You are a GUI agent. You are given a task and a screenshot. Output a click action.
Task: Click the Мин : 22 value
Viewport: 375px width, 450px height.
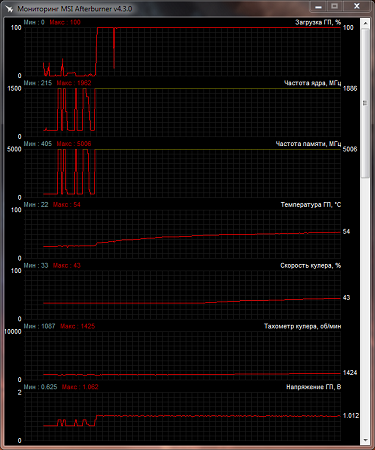(x=36, y=205)
